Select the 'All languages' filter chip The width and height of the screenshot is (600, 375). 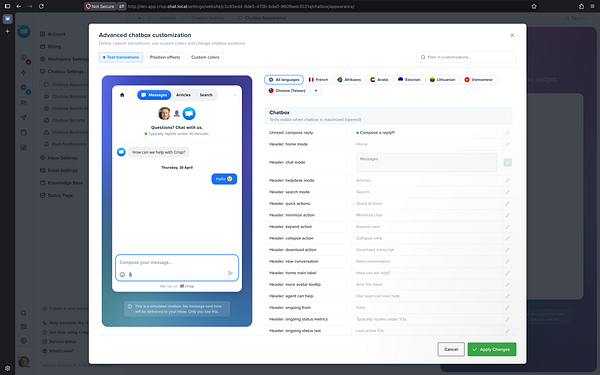pos(284,80)
